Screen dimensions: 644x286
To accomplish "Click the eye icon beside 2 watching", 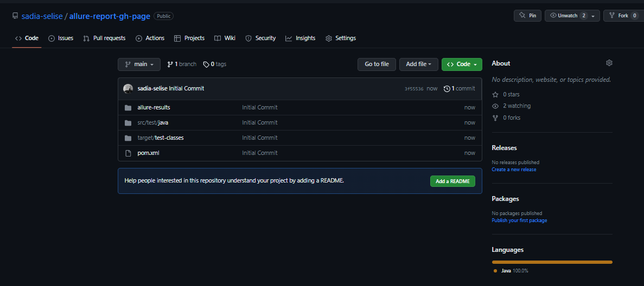I will click(495, 106).
